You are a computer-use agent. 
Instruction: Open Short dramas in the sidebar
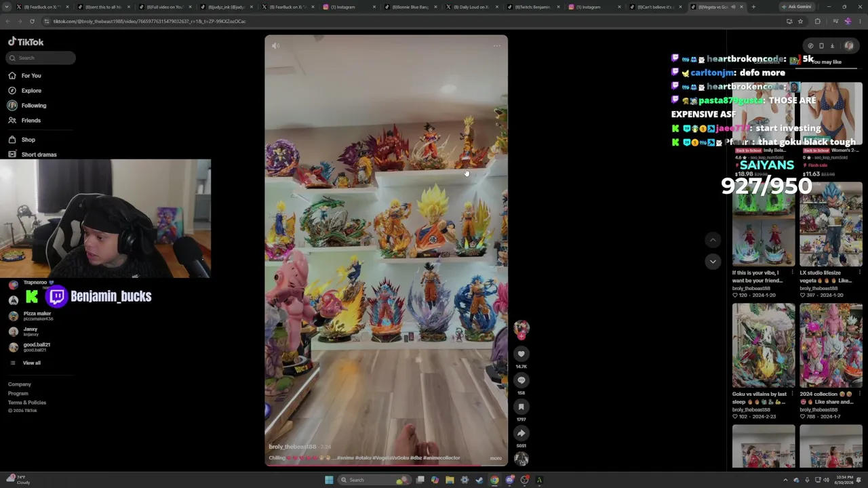(39, 155)
